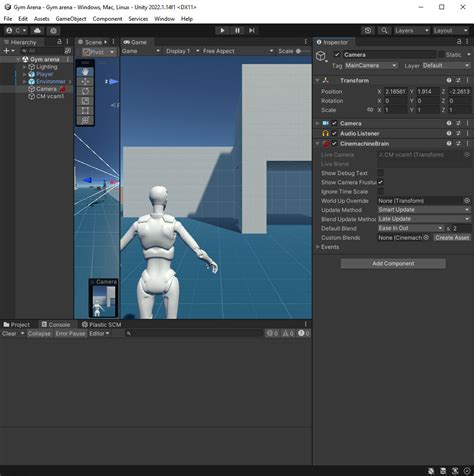Screen dimensions: 474x476
Task: Open the Display 1 dropdown
Action: coord(182,51)
